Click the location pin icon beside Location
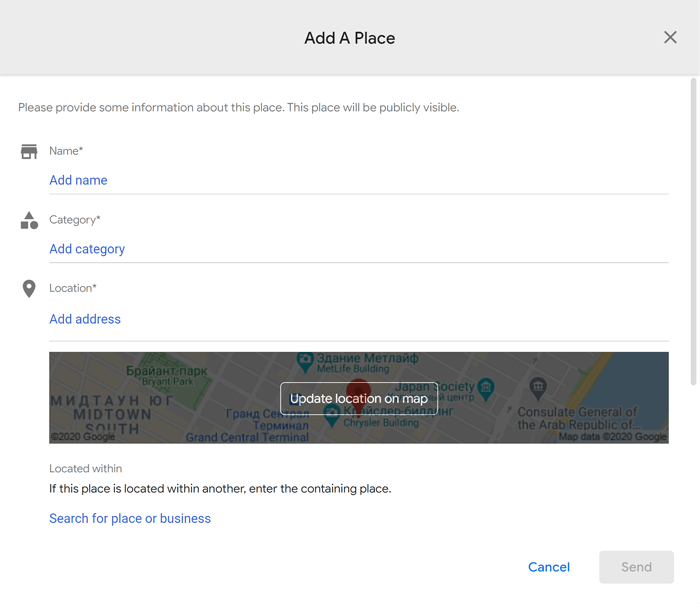700x611 pixels. point(29,289)
